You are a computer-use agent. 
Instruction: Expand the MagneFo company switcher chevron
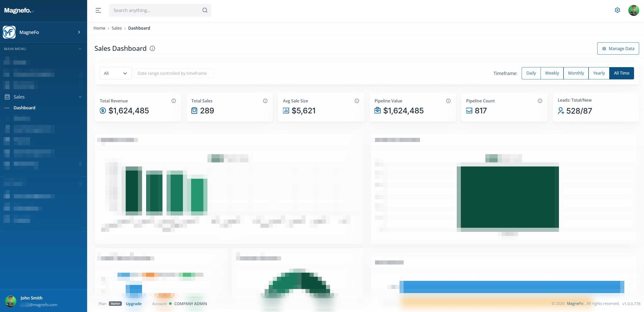(79, 32)
